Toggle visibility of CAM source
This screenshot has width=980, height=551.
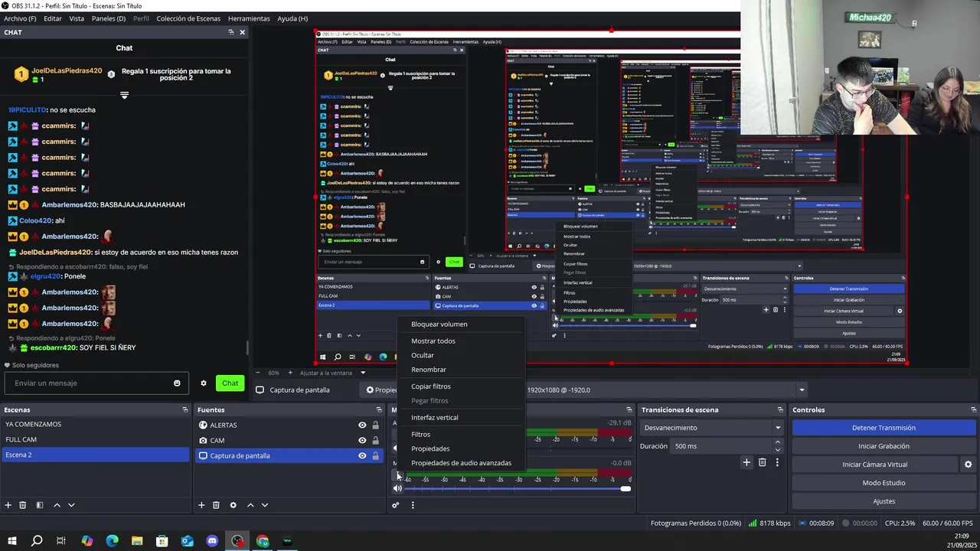click(x=362, y=440)
